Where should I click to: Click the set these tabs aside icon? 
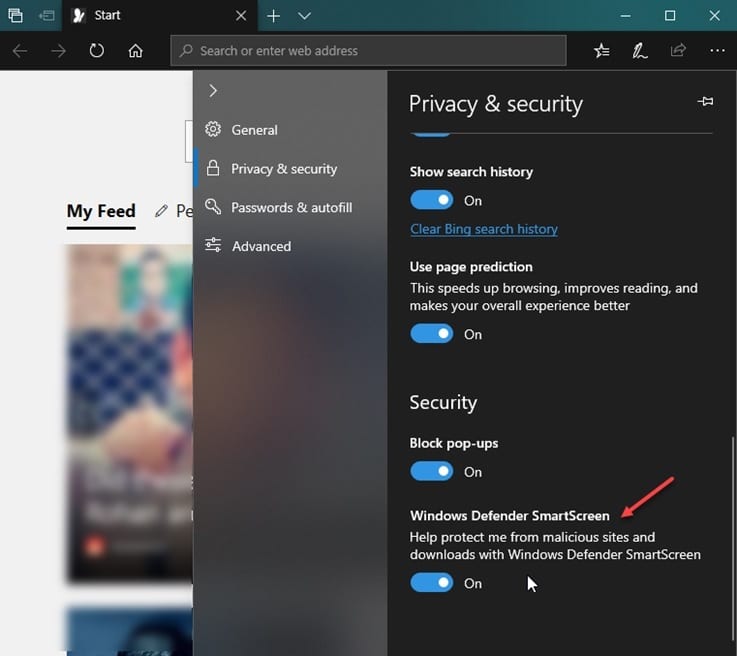47,16
